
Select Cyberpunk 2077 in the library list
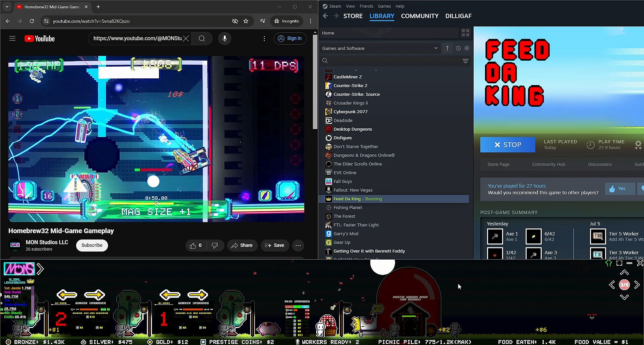350,112
